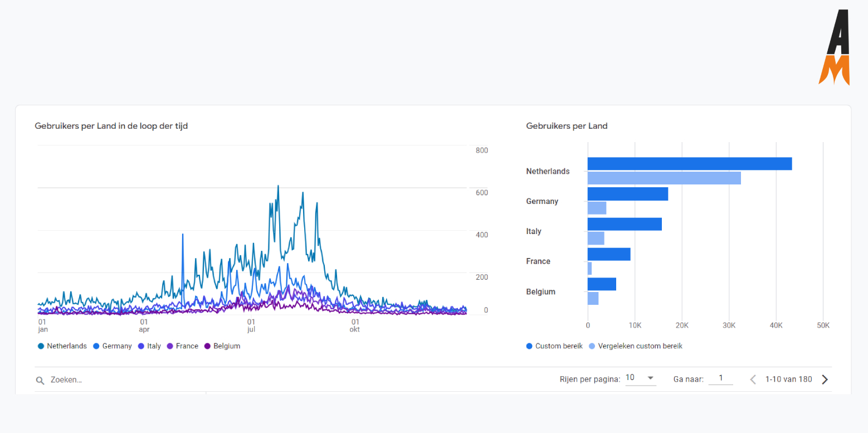Toggle Belgium series in line chart legend
The height and width of the screenshot is (433, 868).
[x=222, y=346]
